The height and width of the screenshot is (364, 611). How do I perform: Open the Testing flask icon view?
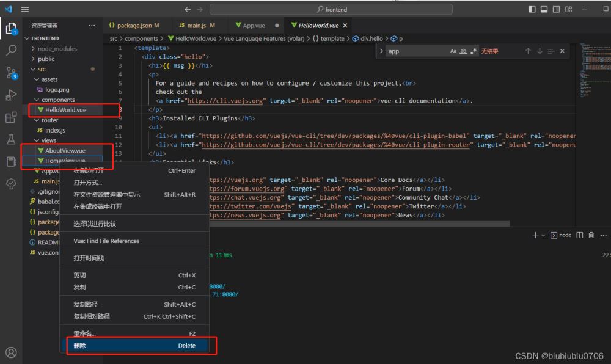tap(11, 139)
